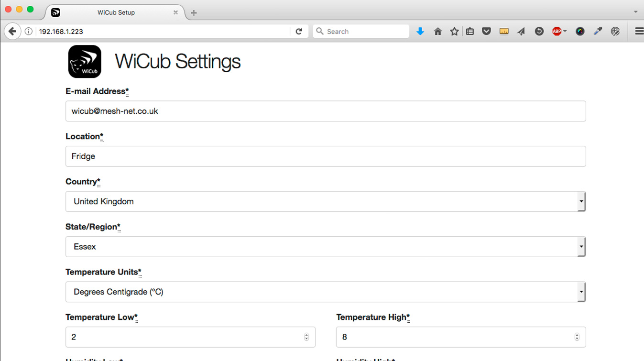
Task: Open site information icon in address bar
Action: tap(29, 32)
